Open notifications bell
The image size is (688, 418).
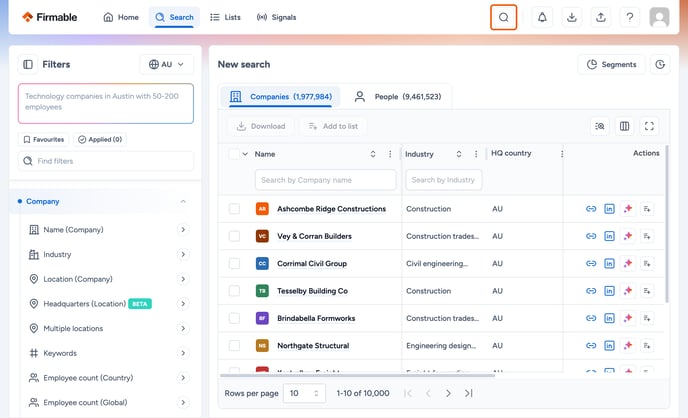(x=542, y=18)
